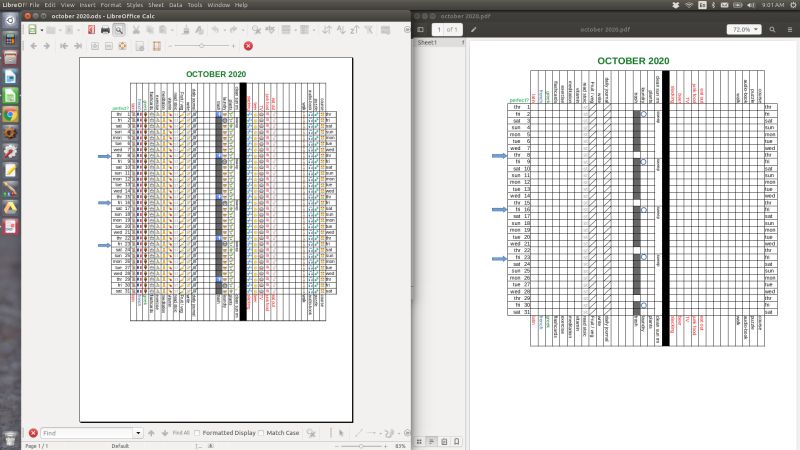
Task: Click the page number field in PDF viewer
Action: [438, 30]
